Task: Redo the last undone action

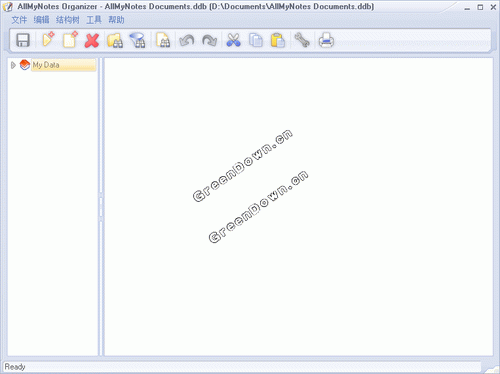Action: tap(209, 41)
